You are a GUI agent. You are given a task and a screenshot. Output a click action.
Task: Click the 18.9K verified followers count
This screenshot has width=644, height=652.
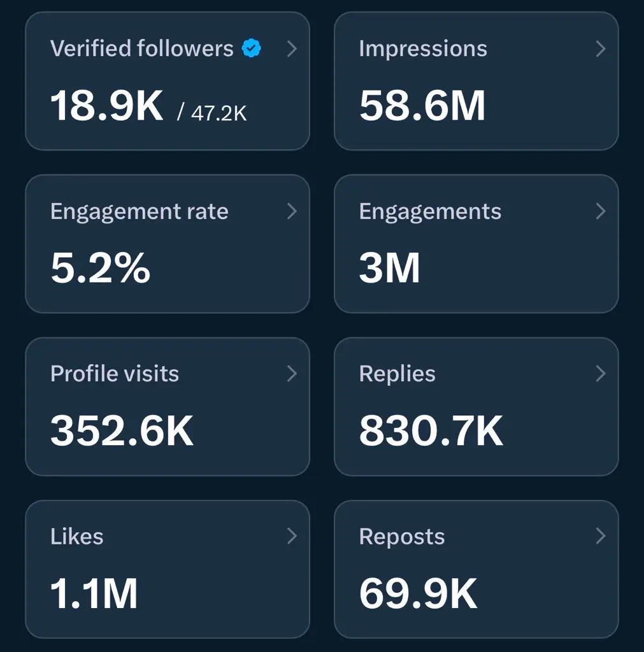coord(107,106)
